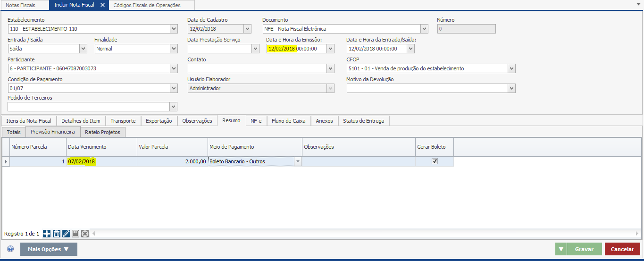
Task: Open the CFOP dropdown list
Action: coord(511,68)
